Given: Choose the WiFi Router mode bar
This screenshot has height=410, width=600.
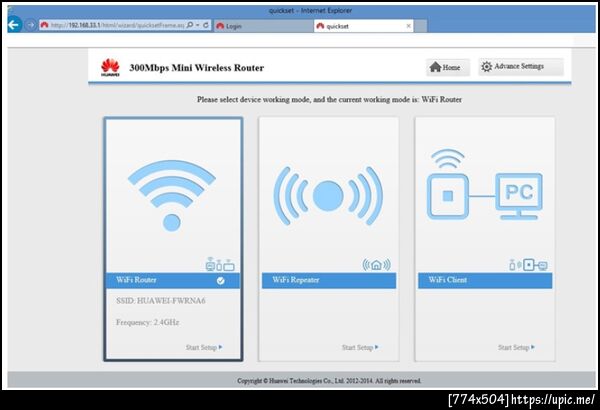Looking at the screenshot, I should pyautogui.click(x=173, y=280).
